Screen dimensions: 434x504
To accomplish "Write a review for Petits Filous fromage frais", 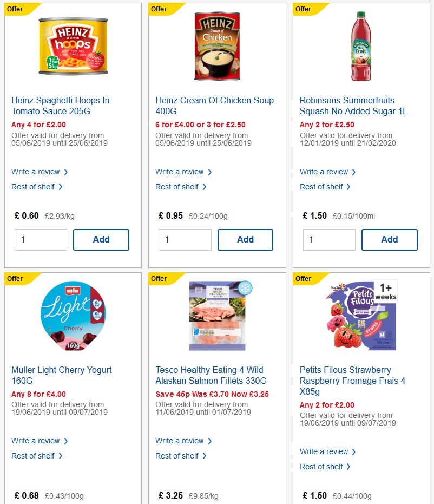I will [325, 451].
